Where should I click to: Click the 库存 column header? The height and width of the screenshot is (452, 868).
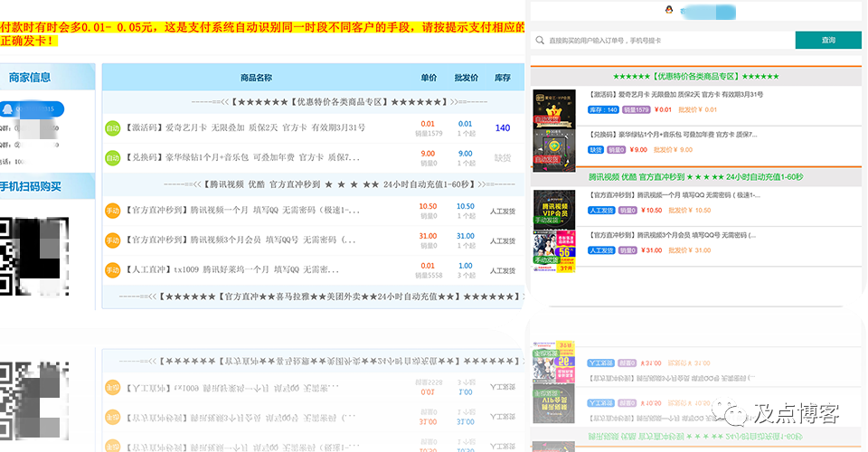click(x=503, y=78)
